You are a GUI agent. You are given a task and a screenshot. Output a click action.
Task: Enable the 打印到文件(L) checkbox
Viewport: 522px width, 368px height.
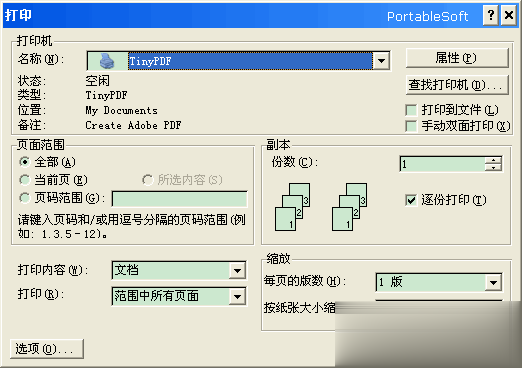point(411,110)
